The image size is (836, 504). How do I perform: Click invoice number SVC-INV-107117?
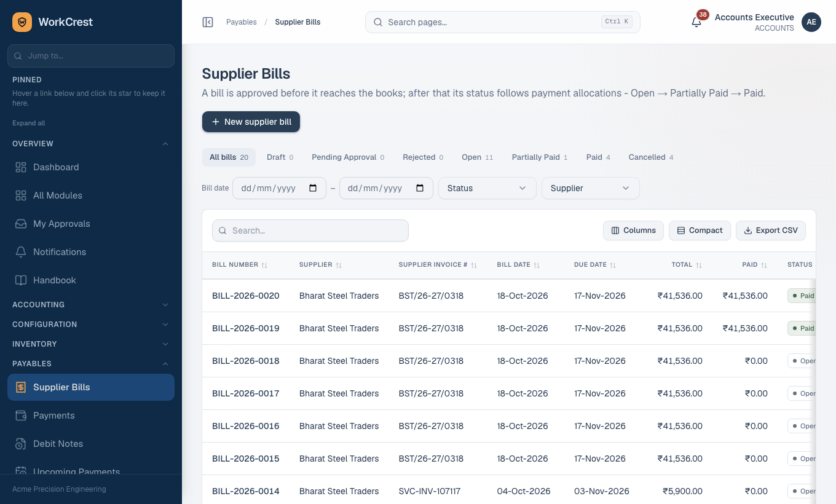coord(430,491)
